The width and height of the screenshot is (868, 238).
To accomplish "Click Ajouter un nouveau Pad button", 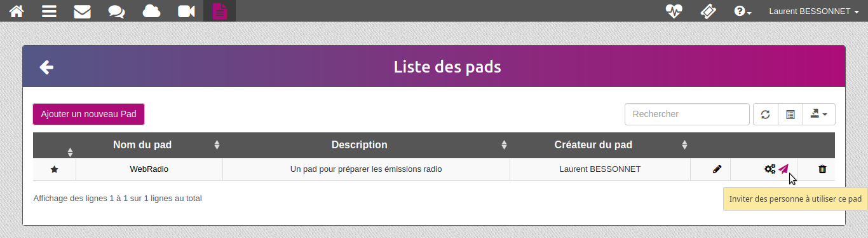I will pyautogui.click(x=89, y=115).
